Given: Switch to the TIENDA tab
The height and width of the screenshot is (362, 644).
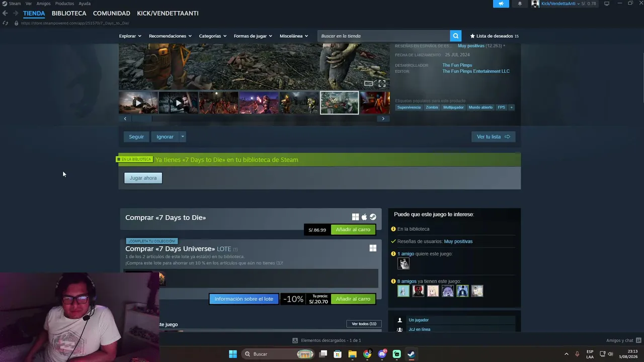Looking at the screenshot, I should point(34,13).
